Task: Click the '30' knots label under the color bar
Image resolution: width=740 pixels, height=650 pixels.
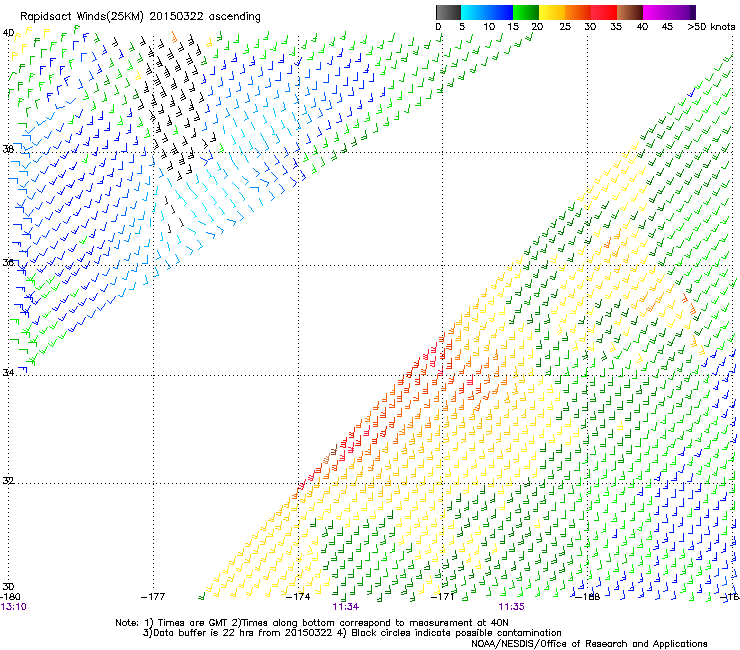Action: tap(590, 27)
